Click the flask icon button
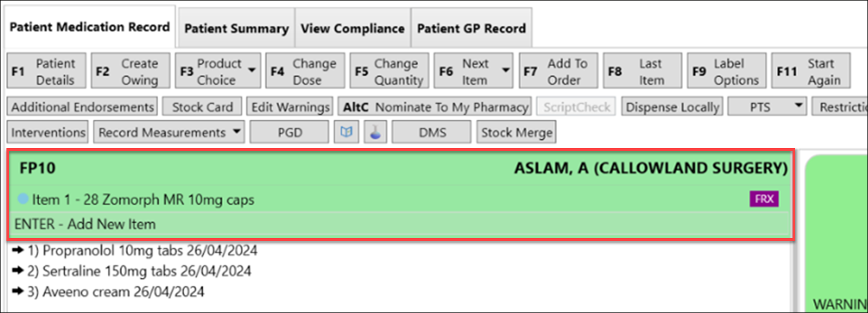The image size is (868, 313). click(x=376, y=132)
